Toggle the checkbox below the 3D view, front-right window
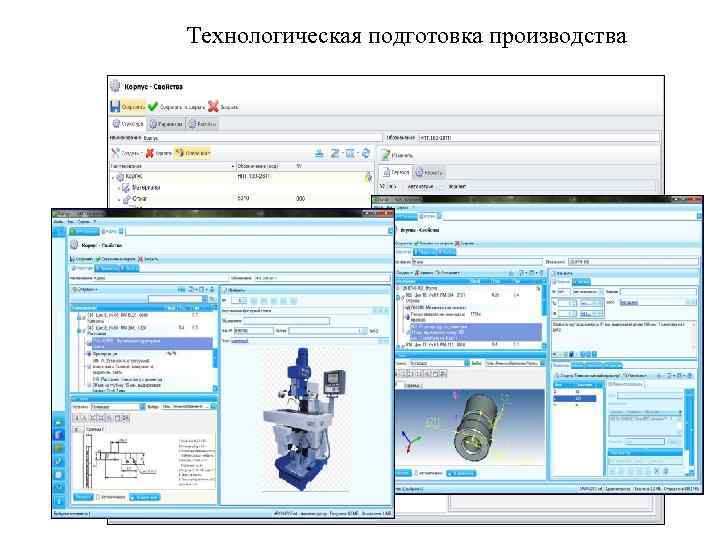Viewport: 720px width, 540px height. [x=416, y=473]
